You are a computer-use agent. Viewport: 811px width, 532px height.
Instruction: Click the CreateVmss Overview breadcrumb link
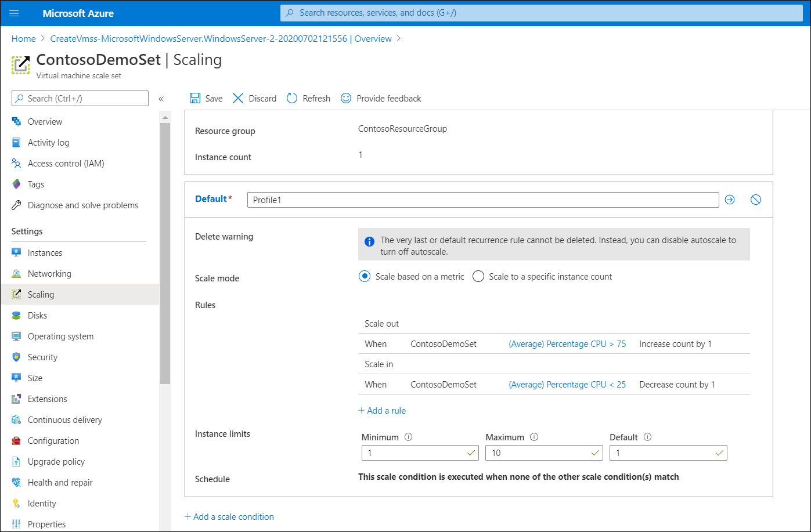pos(221,38)
